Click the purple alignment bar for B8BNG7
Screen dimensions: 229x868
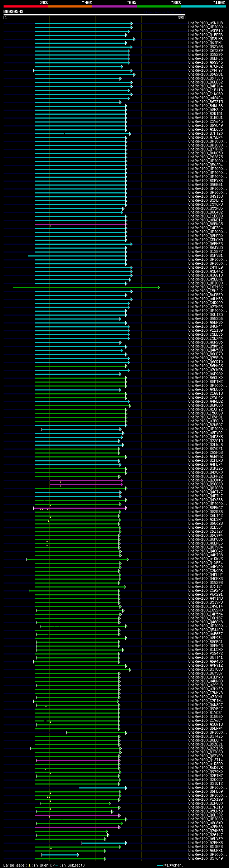coord(80,508)
